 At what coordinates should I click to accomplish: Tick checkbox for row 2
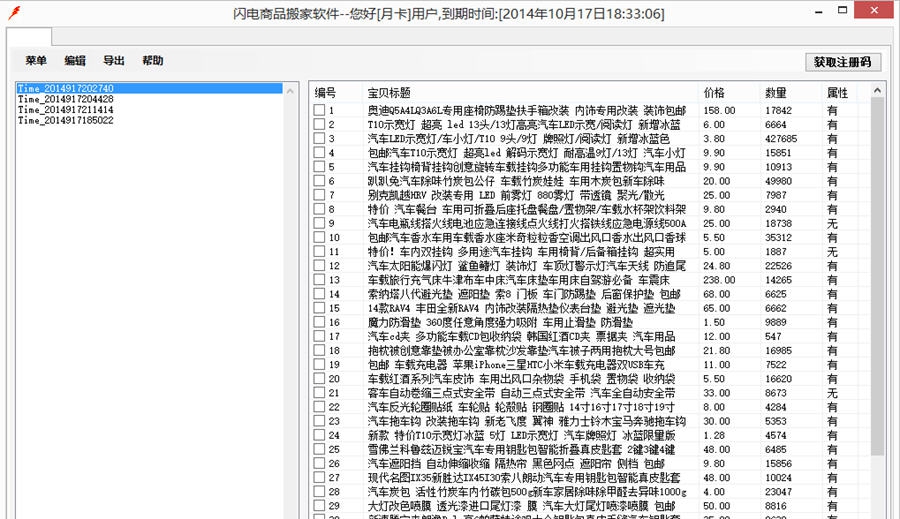click(x=319, y=124)
